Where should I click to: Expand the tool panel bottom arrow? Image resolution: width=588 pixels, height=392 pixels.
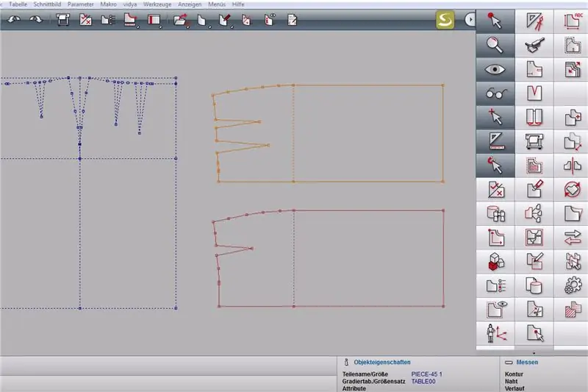pyautogui.click(x=534, y=352)
